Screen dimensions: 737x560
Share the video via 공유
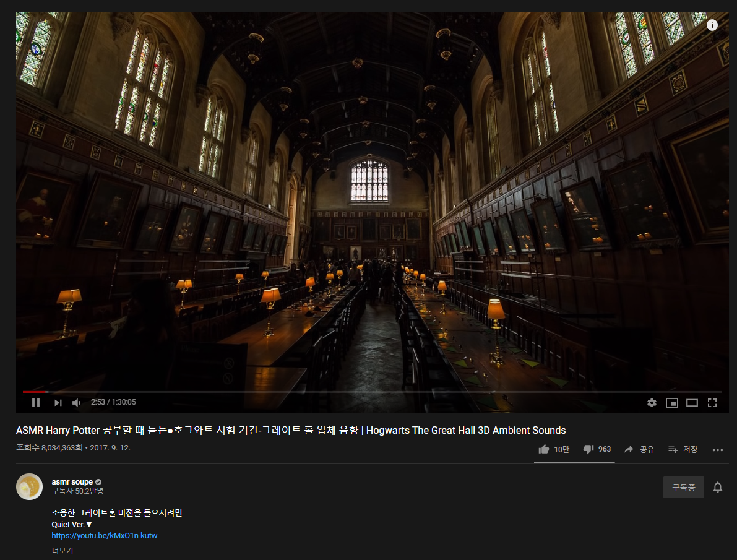tap(639, 449)
